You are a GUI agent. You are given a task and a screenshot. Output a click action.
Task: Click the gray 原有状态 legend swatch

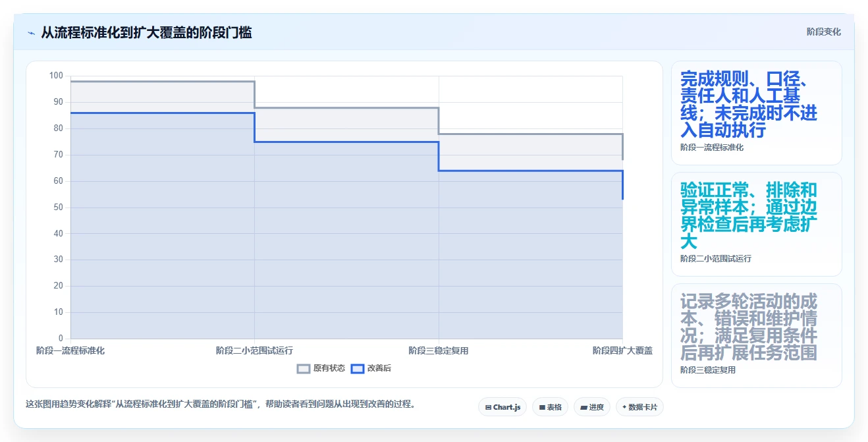304,368
